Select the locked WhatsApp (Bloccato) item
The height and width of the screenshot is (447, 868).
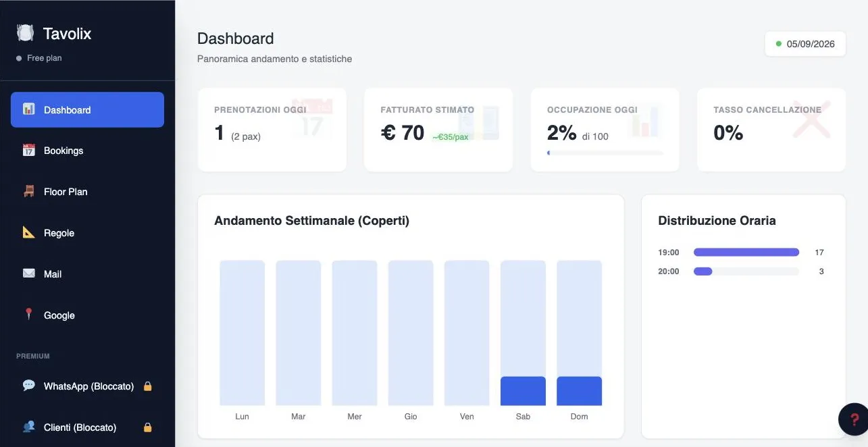point(87,386)
